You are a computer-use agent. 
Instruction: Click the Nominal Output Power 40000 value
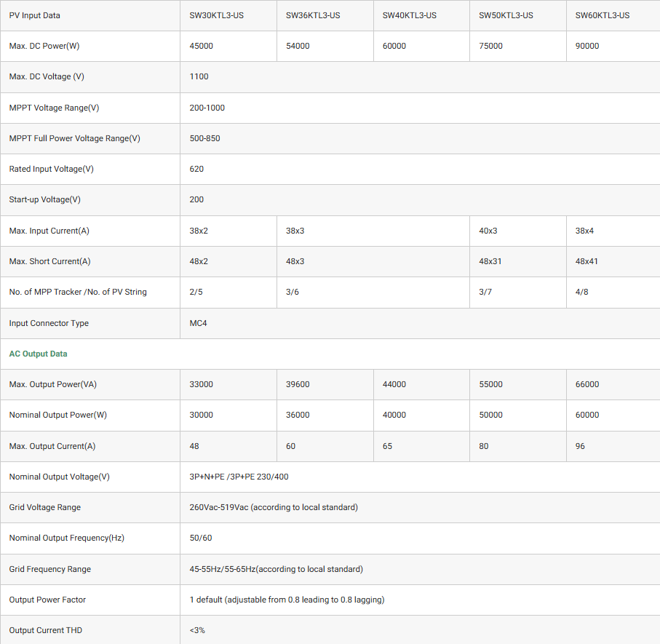click(394, 415)
